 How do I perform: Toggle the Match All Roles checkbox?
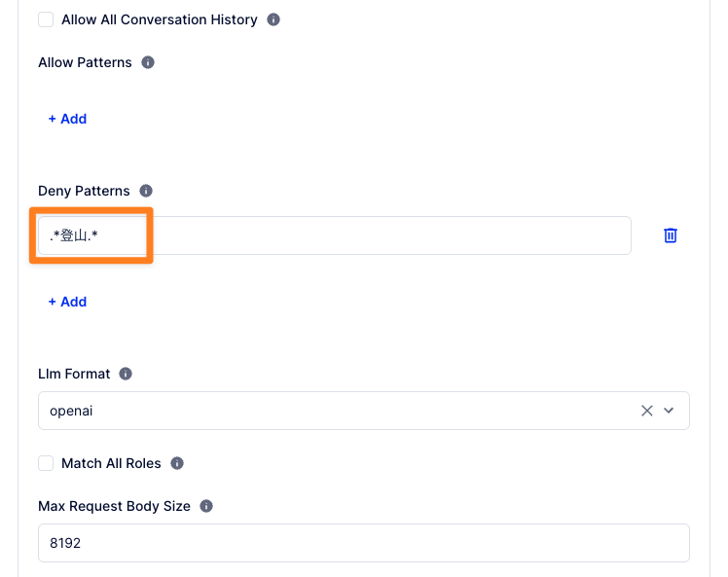click(x=46, y=463)
